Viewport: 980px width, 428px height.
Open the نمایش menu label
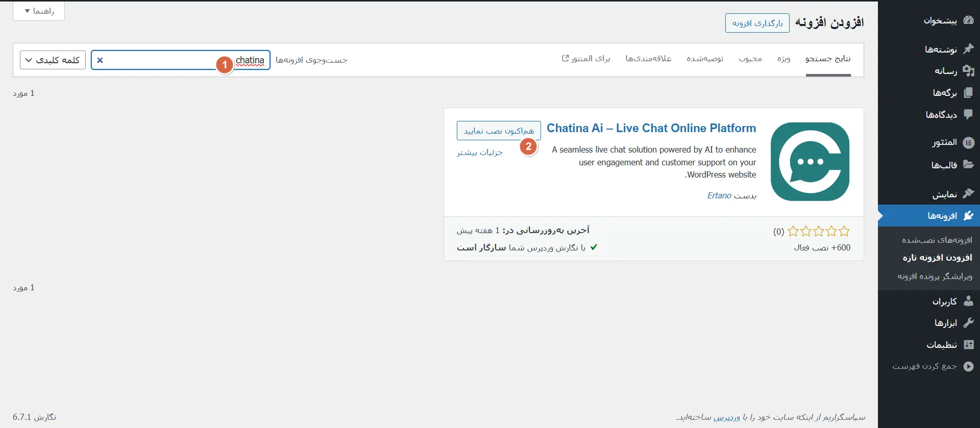coord(945,194)
